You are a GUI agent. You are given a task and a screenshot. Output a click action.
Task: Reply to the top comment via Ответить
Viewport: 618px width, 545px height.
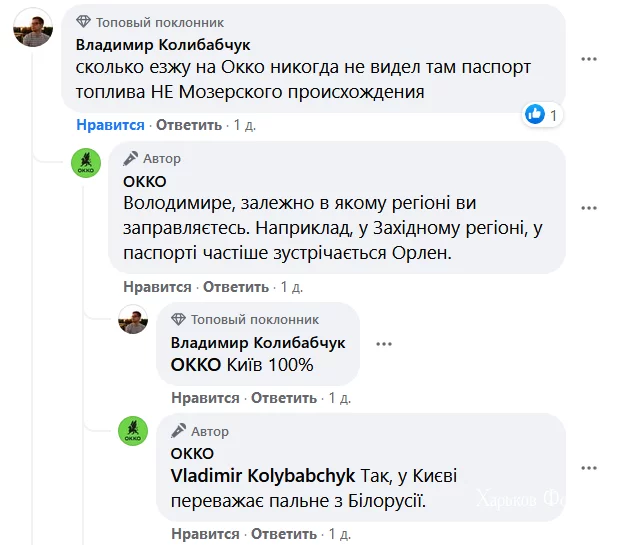coord(189,125)
